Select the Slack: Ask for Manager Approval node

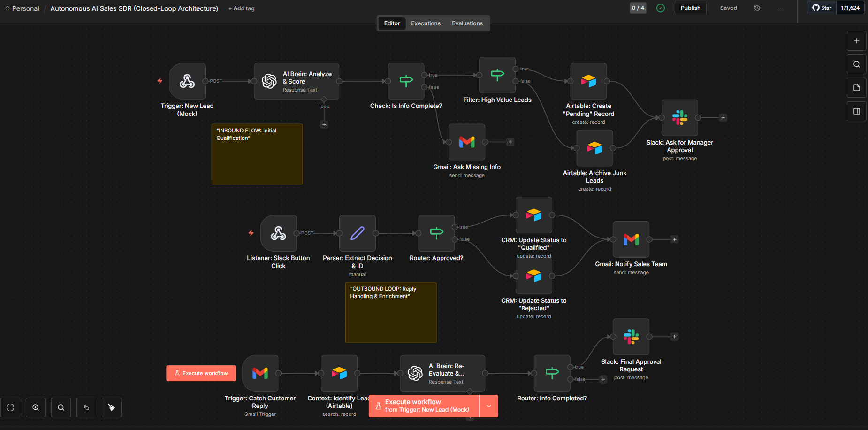pos(680,118)
